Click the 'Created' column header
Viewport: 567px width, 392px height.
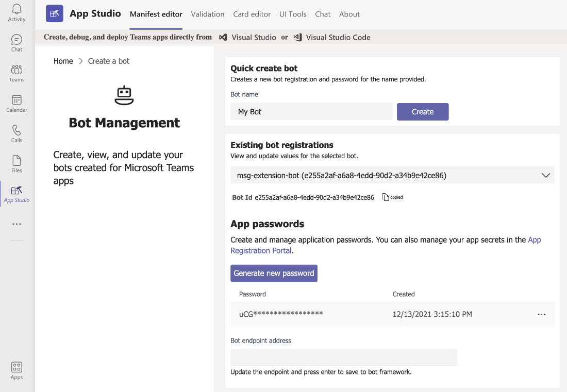[404, 294]
